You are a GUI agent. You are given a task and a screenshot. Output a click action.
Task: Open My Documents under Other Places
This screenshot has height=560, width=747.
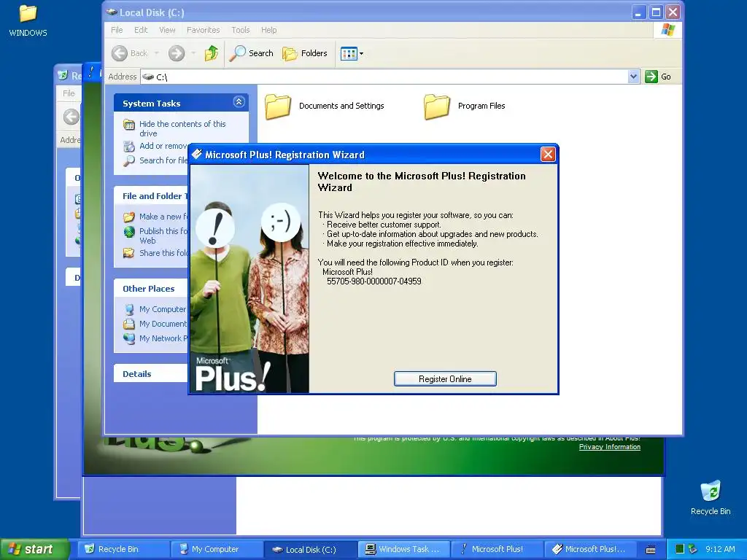click(x=163, y=324)
